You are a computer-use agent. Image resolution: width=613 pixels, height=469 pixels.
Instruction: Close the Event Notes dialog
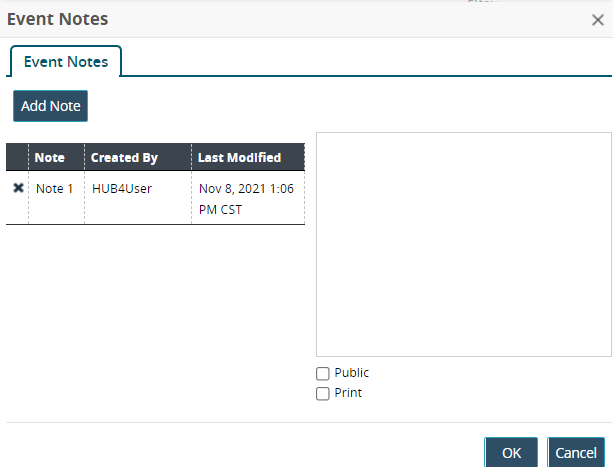597,19
